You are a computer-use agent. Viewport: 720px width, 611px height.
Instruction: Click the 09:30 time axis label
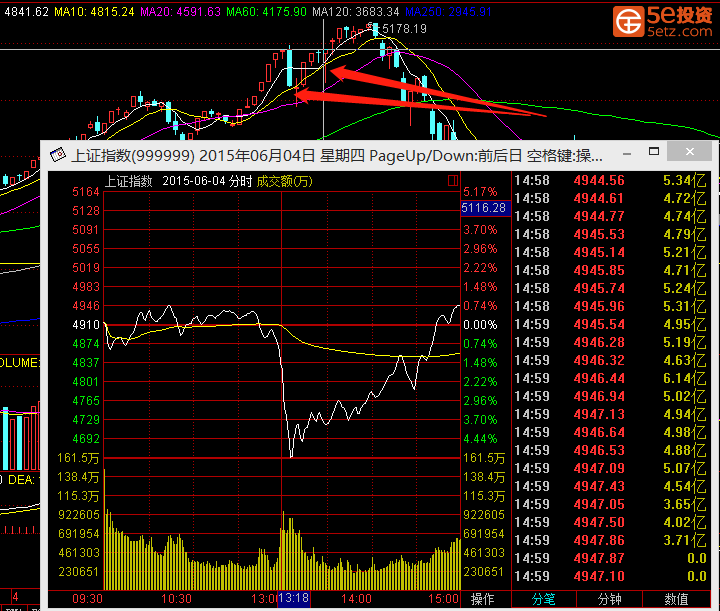tap(87, 599)
